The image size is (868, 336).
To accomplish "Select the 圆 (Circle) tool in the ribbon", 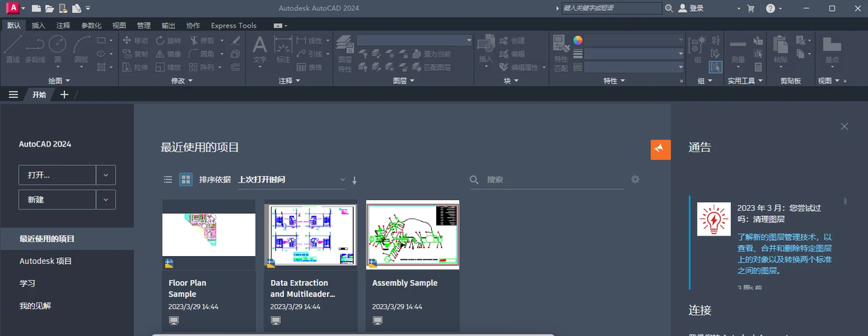I will click(58, 49).
